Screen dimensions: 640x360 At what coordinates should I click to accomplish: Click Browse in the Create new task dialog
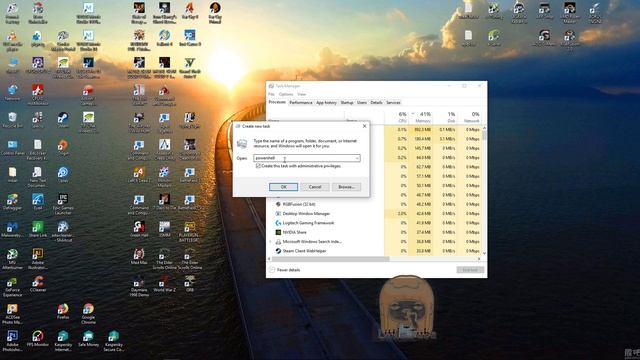click(x=346, y=187)
